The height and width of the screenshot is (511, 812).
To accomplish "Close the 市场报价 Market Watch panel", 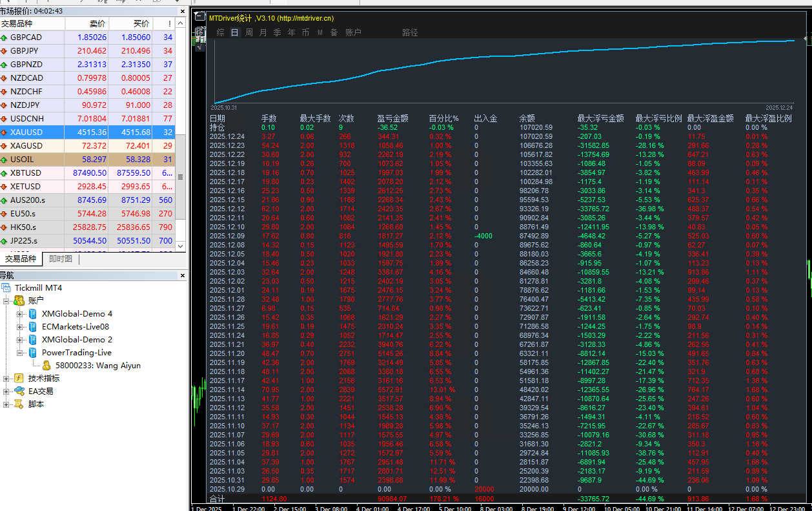I will pos(183,11).
